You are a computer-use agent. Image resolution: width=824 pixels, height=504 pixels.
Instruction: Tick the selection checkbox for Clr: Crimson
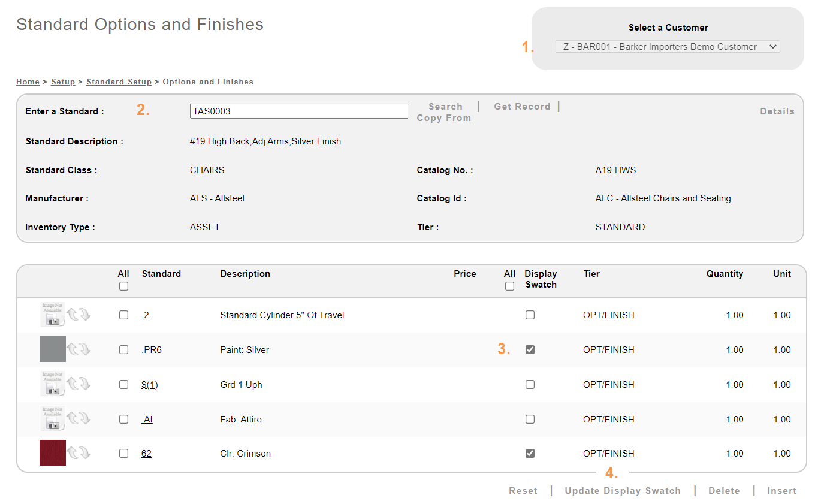[x=123, y=454]
